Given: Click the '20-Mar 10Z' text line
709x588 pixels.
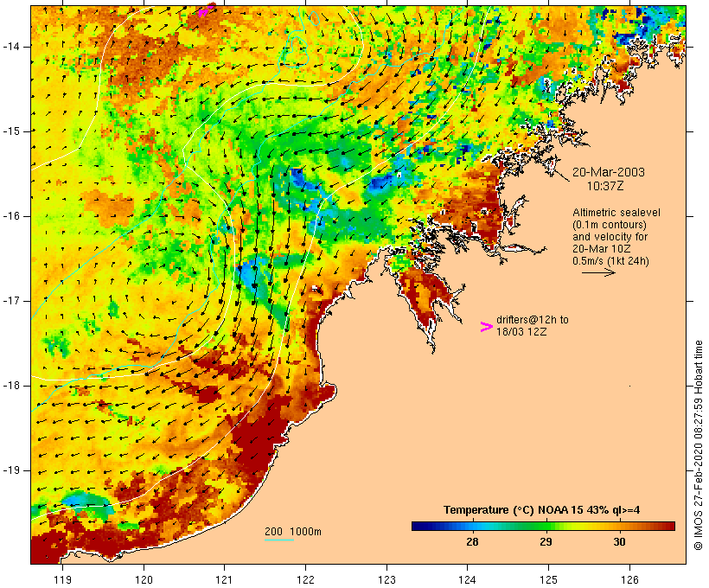Looking at the screenshot, I should tap(602, 249).
